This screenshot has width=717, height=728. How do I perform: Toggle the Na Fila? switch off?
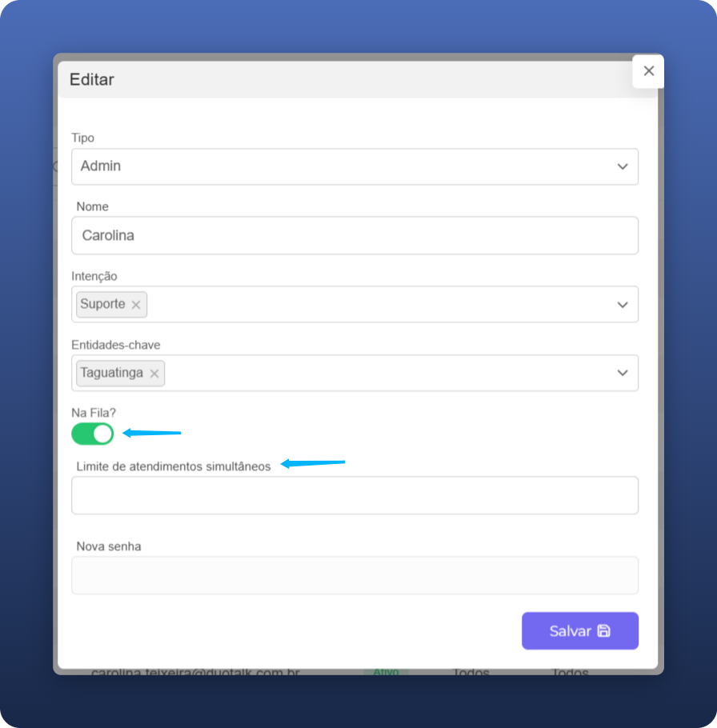pos(92,434)
